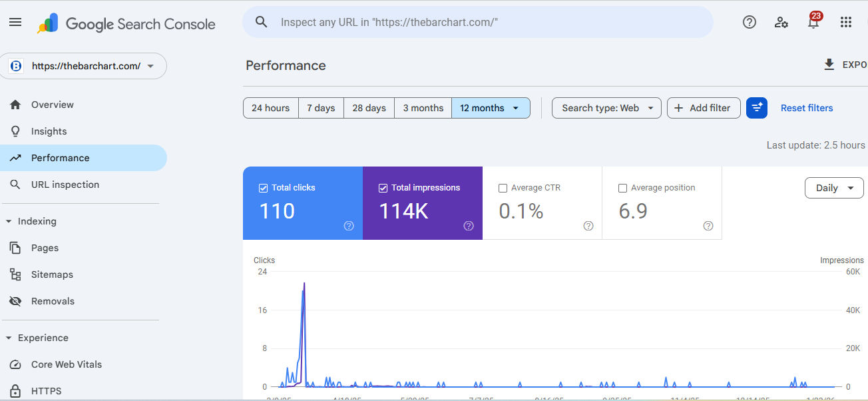Select the 28 days date range
This screenshot has width=868, height=401.
(369, 108)
